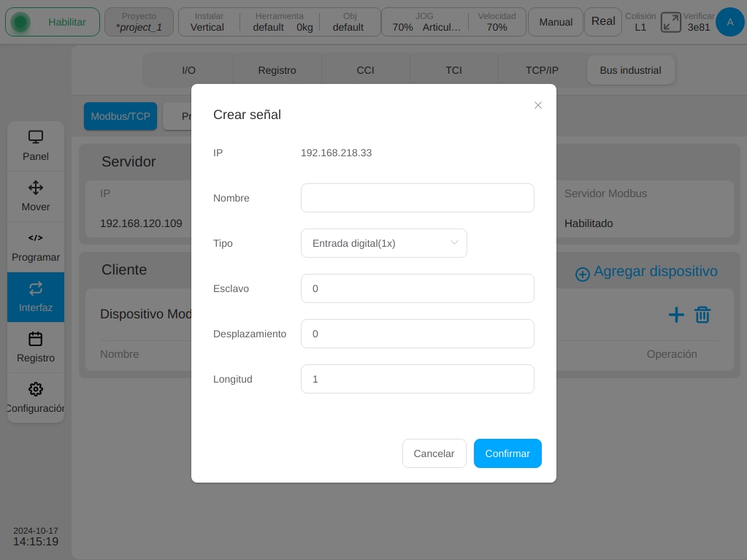Click the Habilitado server status text
This screenshot has height=560, width=747.
589,223
